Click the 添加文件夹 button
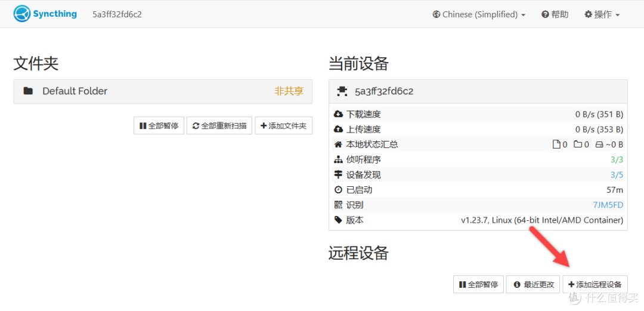Image resolution: width=644 pixels, height=311 pixels. coord(284,125)
